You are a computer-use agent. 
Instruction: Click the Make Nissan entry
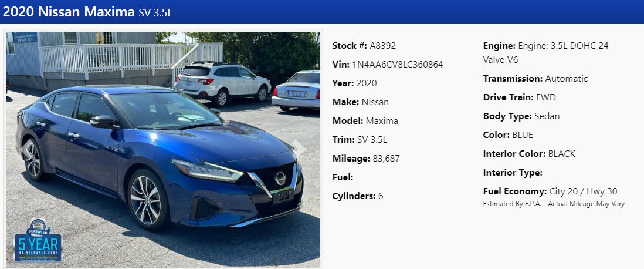pyautogui.click(x=361, y=102)
